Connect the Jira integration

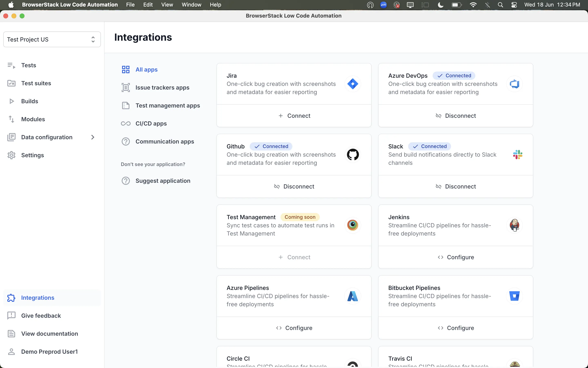294,116
